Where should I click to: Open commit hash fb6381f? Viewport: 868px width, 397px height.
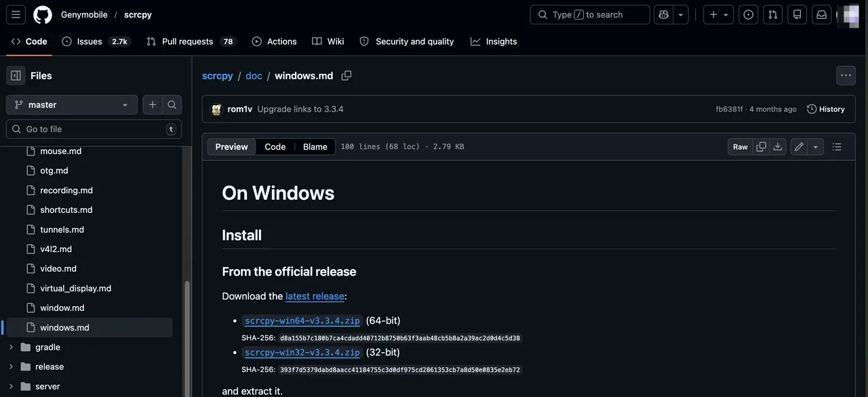[x=729, y=109]
